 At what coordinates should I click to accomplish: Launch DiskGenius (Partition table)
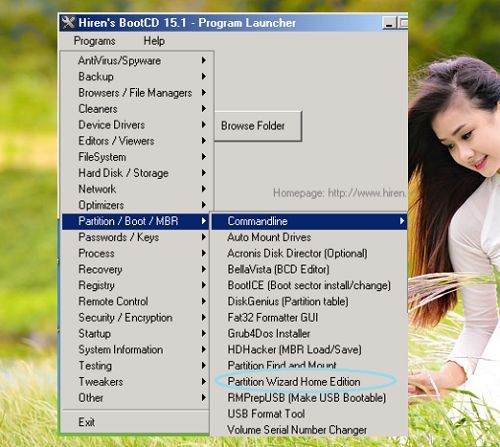coord(309,301)
